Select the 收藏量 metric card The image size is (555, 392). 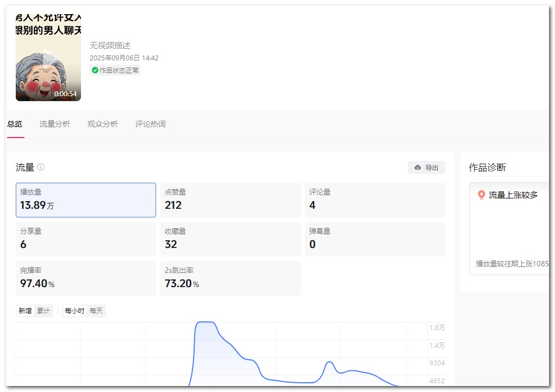pos(230,239)
